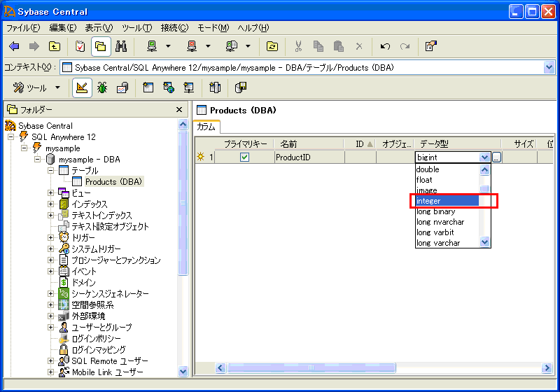The height and width of the screenshot is (392, 560).
Task: Click the red disconnect computer icon
Action: 192,46
